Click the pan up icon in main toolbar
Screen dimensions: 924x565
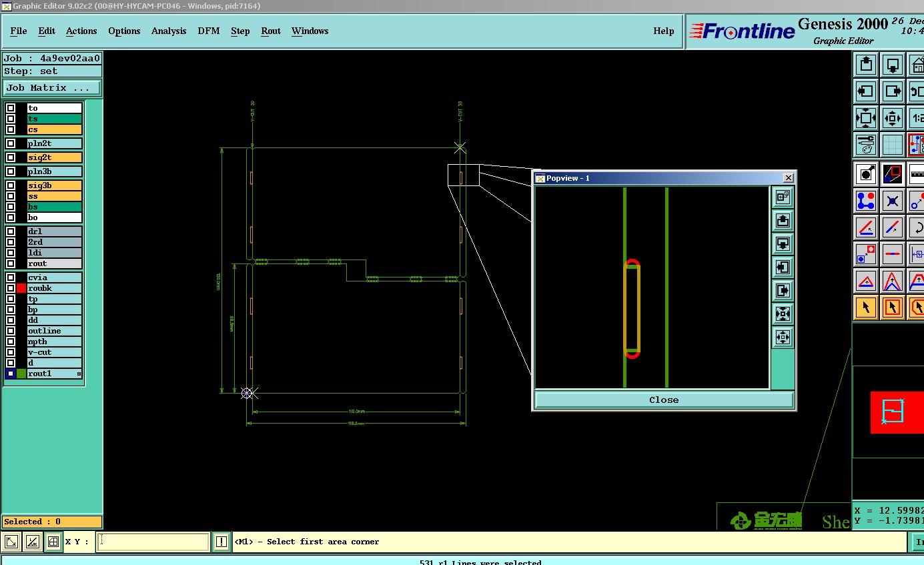tap(866, 65)
